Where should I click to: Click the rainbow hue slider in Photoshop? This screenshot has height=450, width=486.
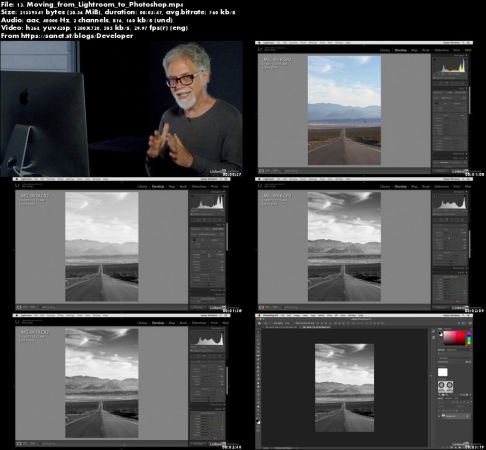point(468,338)
